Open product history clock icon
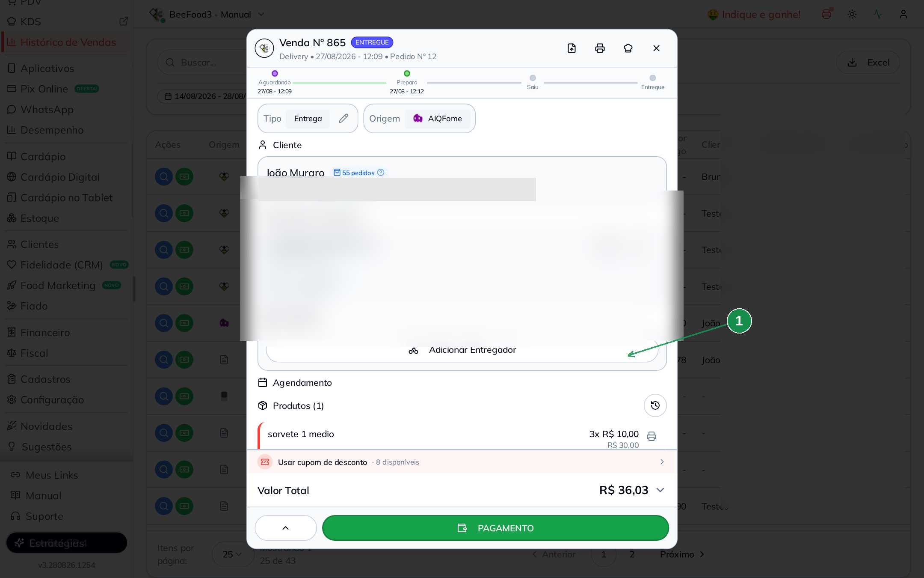This screenshot has width=924, height=578. coord(655,405)
